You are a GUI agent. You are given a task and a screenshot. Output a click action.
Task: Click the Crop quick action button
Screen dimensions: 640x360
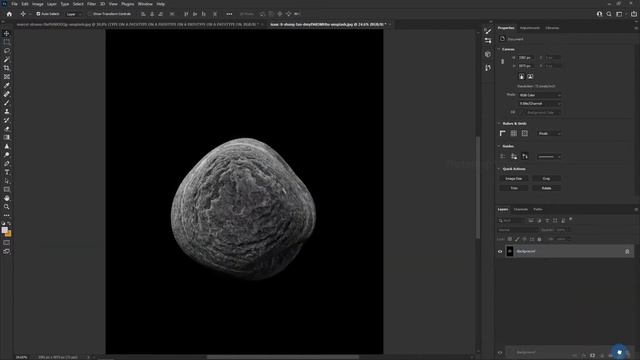click(546, 179)
